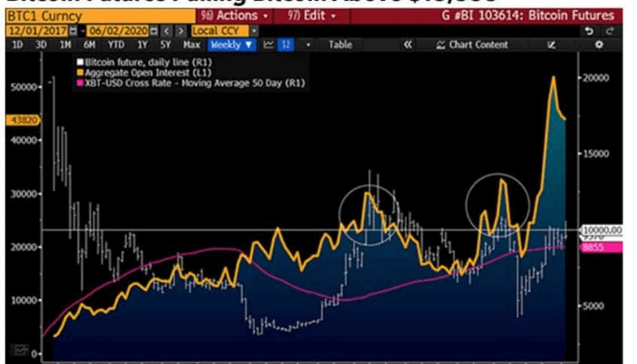637x364 pixels.
Task: Open the 97) Edit menu
Action: tap(312, 16)
